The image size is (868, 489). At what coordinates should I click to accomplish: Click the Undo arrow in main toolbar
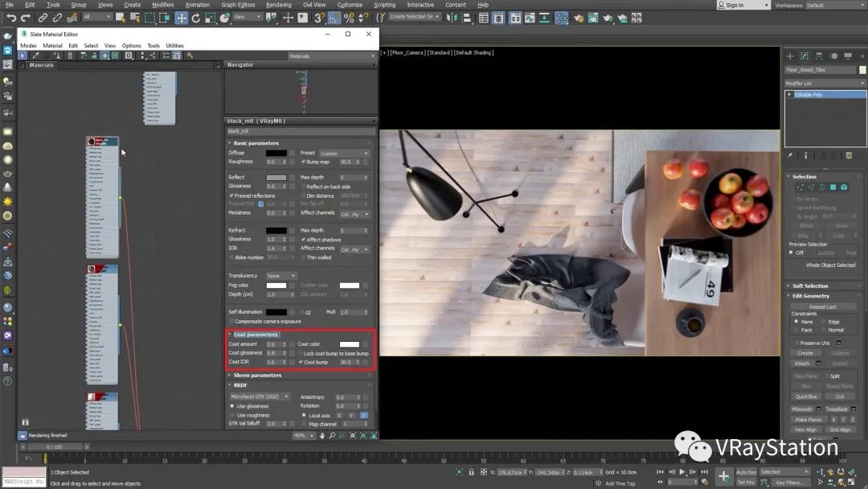point(11,18)
